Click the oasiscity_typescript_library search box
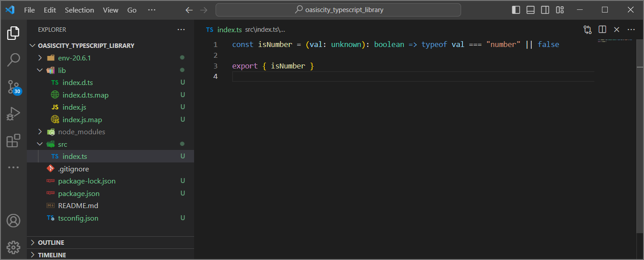This screenshot has width=644, height=260. click(338, 10)
